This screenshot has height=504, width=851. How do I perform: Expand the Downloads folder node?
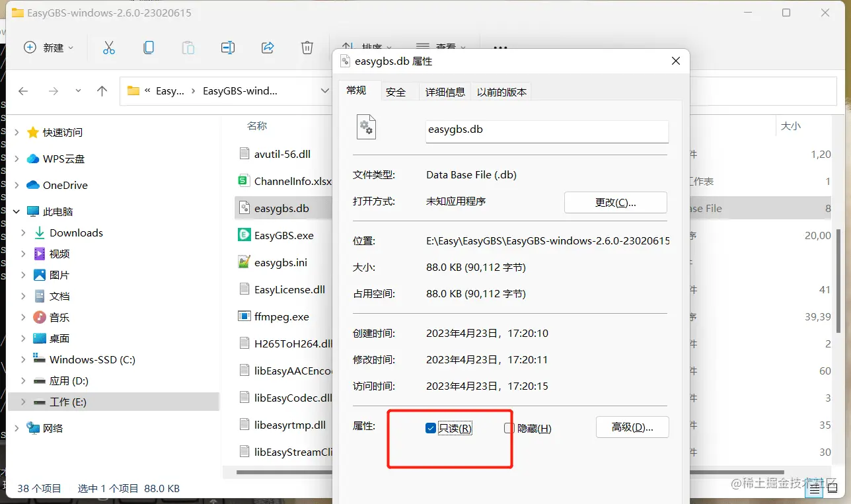click(x=24, y=233)
